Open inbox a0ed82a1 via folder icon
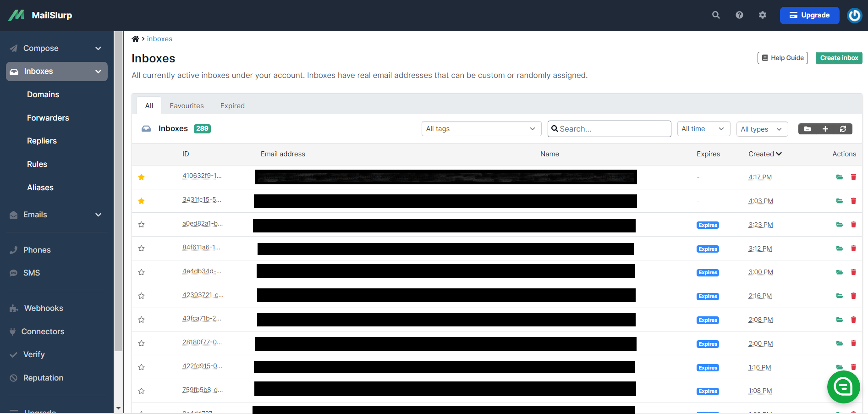Viewport: 868px width, 414px height. tap(840, 225)
